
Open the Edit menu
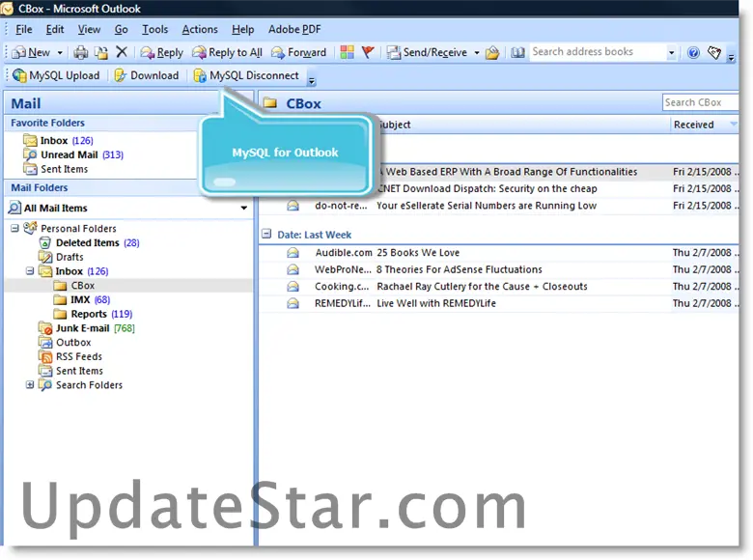click(55, 29)
